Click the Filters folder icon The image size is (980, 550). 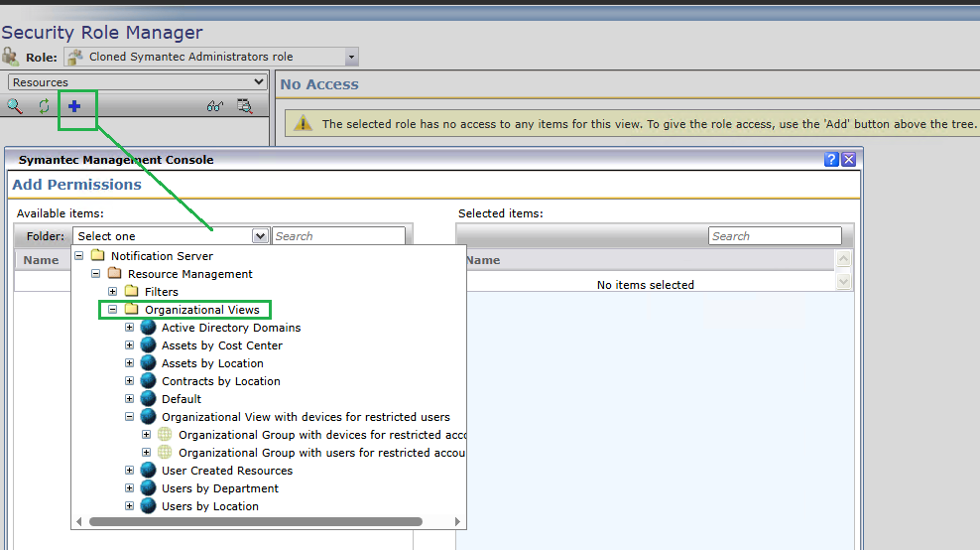pyautogui.click(x=131, y=291)
